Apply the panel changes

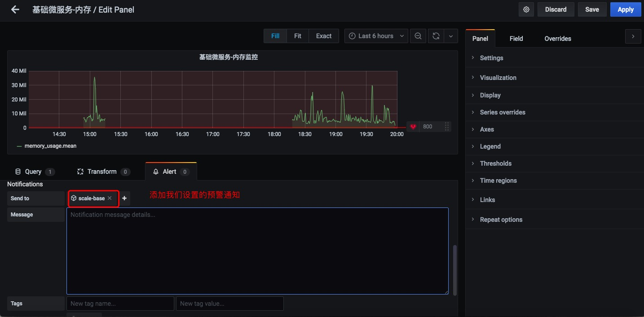[x=626, y=9]
